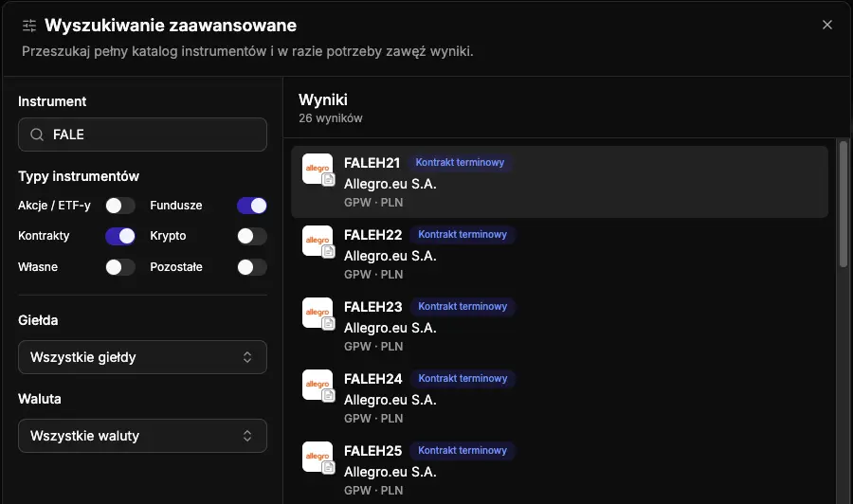Click the Allegro logo of FALEH21
This screenshot has height=504, width=853.
point(318,169)
